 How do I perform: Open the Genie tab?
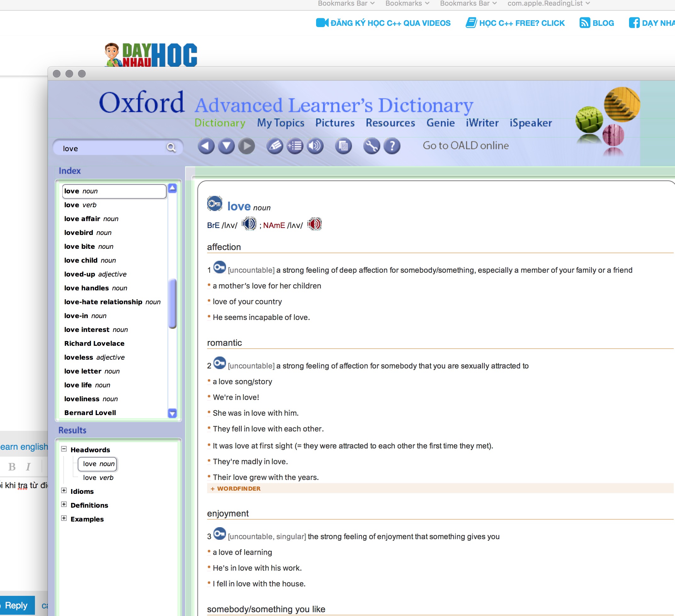pyautogui.click(x=441, y=123)
